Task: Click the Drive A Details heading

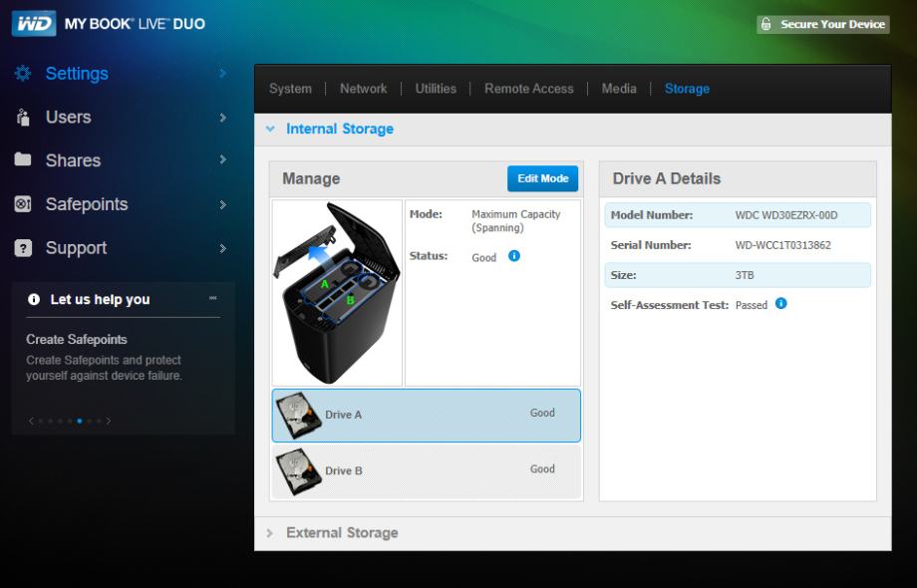Action: (666, 178)
